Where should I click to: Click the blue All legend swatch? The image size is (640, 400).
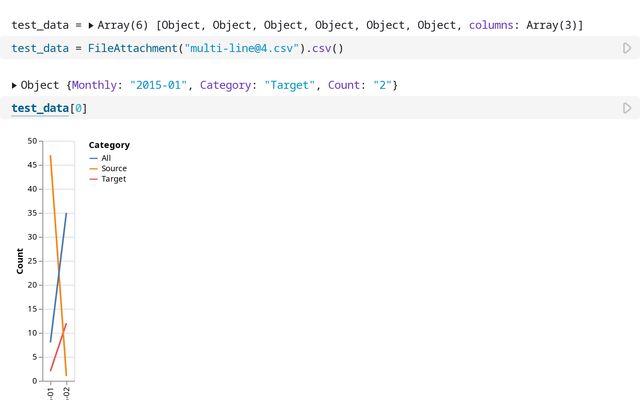tap(94, 158)
